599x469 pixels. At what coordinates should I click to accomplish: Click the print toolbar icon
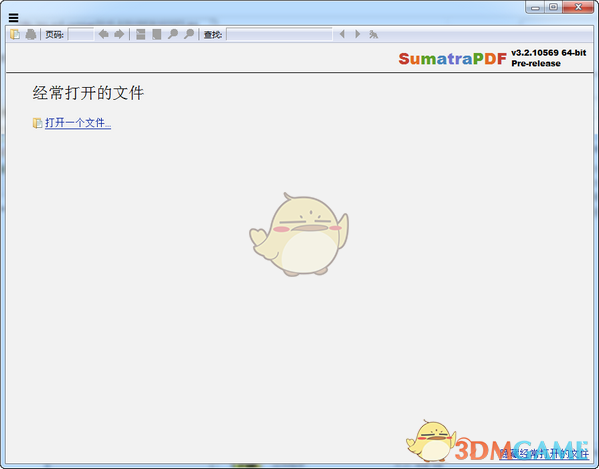31,34
